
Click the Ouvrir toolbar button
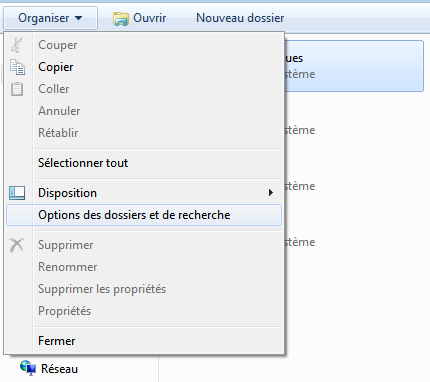139,18
